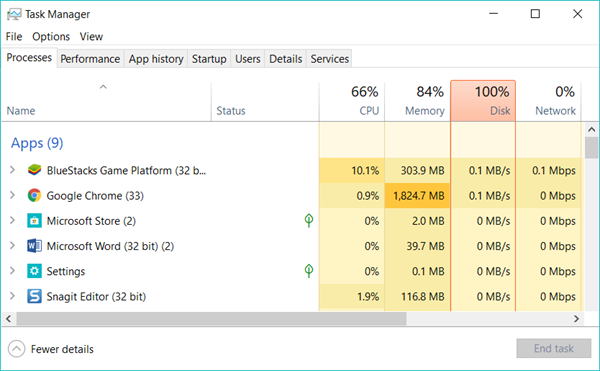Expand the Snagit Editor process group
600x371 pixels.
[12, 296]
